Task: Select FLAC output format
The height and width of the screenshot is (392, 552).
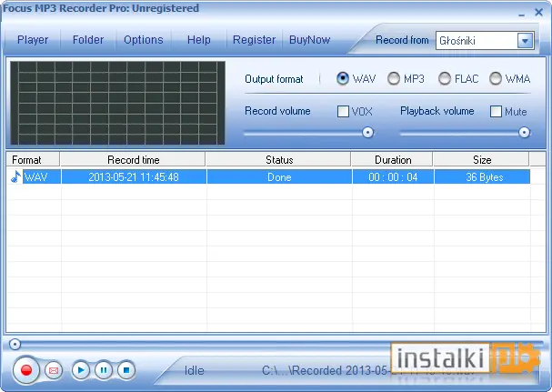Action: point(445,78)
